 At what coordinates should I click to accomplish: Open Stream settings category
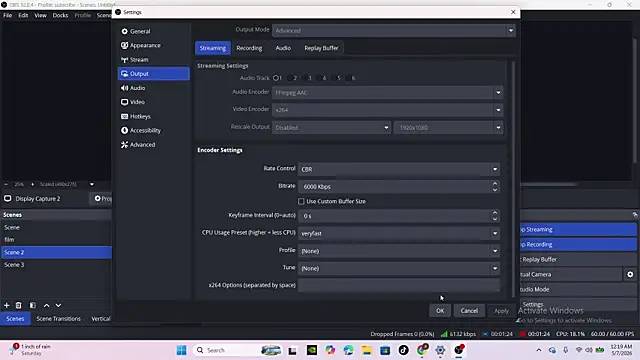coord(154,60)
